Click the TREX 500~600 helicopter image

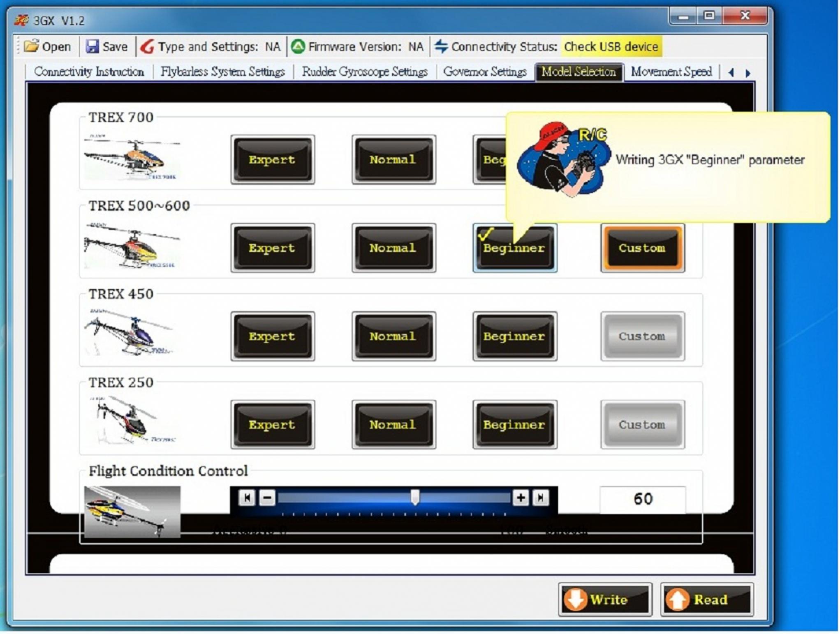point(132,245)
